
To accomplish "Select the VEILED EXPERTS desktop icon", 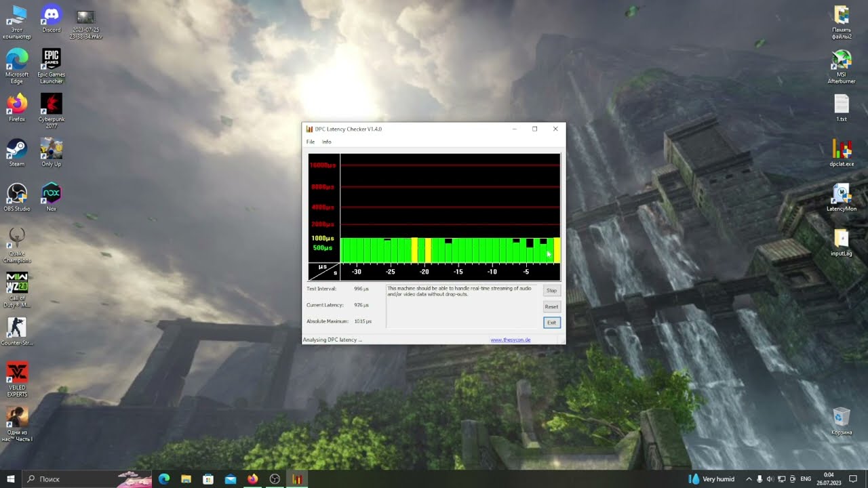I will click(x=17, y=380).
